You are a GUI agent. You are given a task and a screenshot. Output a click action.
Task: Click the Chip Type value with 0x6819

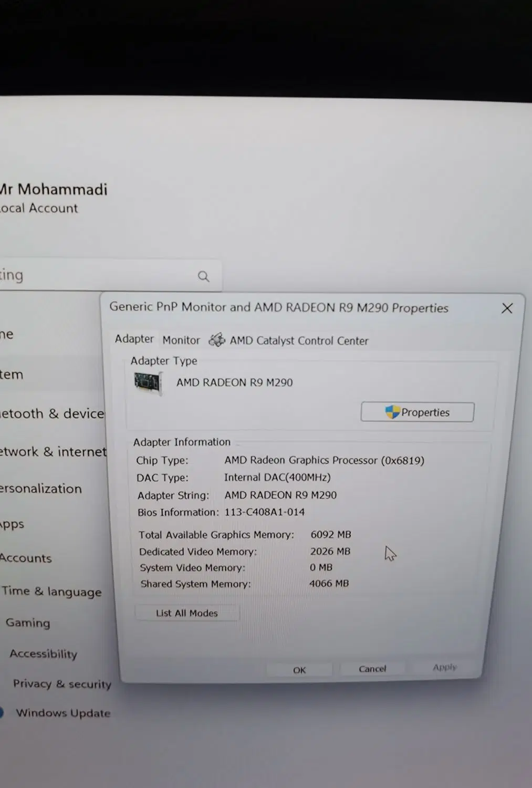tap(325, 460)
